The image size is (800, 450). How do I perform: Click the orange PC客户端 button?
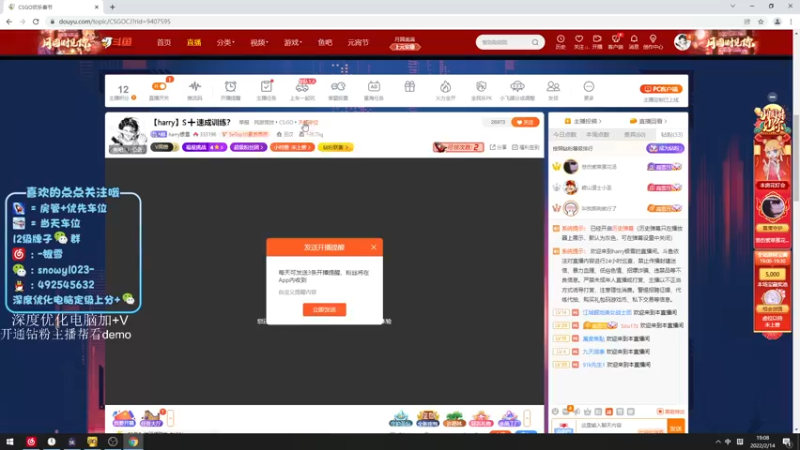click(661, 89)
